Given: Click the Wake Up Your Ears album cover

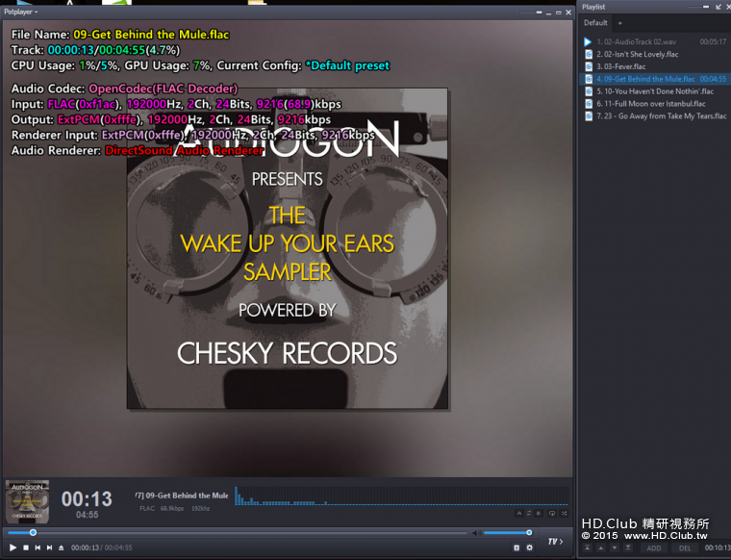Looking at the screenshot, I should (288, 248).
